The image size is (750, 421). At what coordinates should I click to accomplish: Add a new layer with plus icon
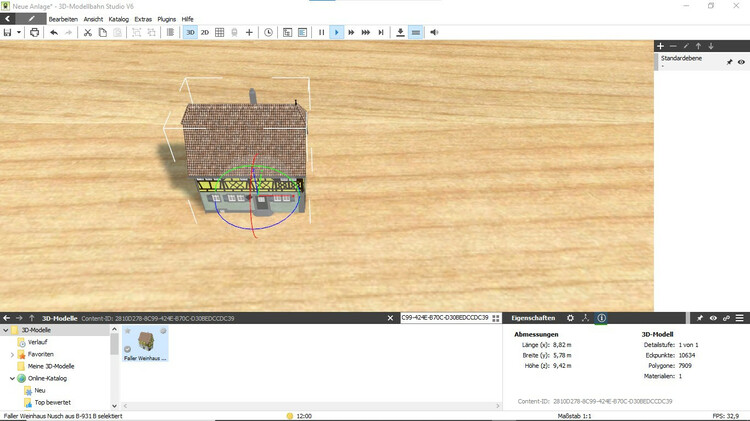click(660, 46)
